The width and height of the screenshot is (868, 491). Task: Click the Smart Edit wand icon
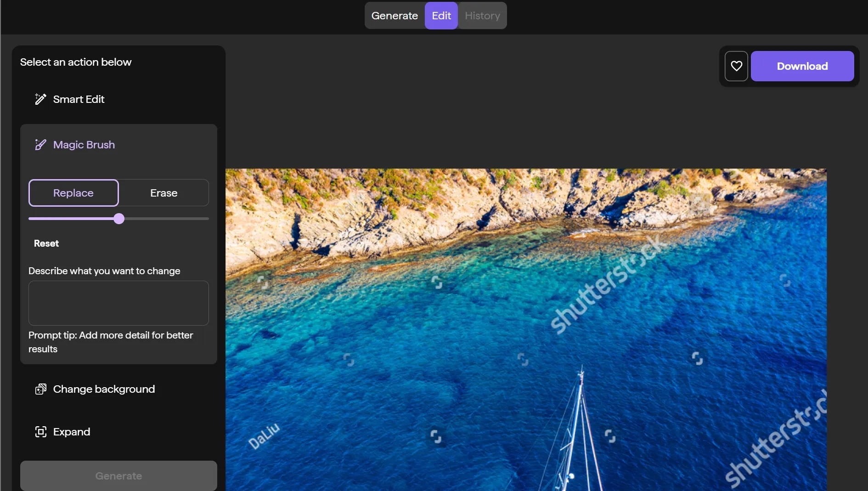point(40,99)
